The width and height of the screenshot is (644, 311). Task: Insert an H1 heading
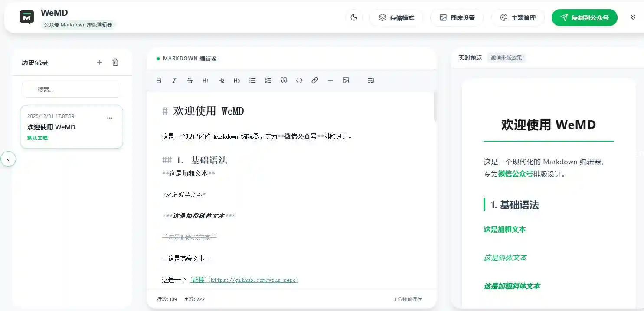pyautogui.click(x=206, y=80)
